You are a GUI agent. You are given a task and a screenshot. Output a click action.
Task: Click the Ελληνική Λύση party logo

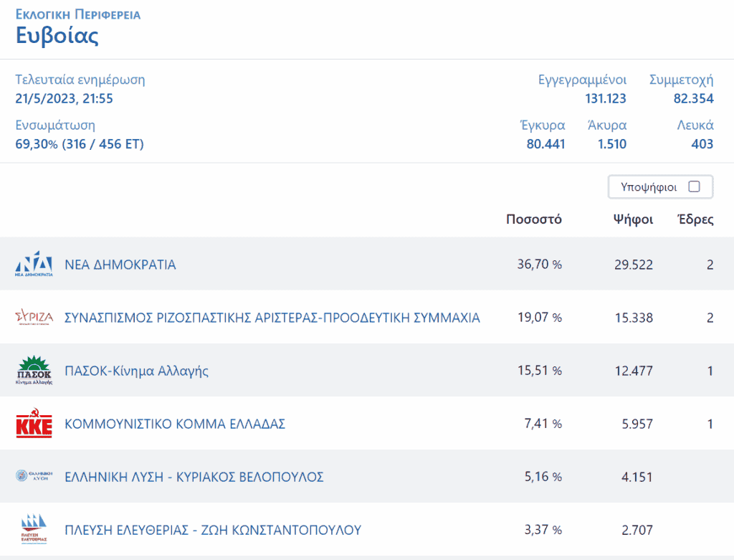[x=34, y=477]
